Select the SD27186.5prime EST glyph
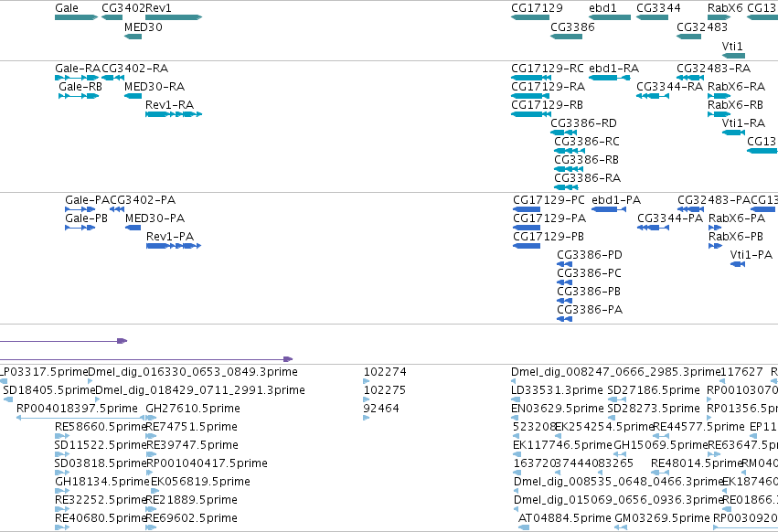The height and width of the screenshot is (532, 778). 617,399
